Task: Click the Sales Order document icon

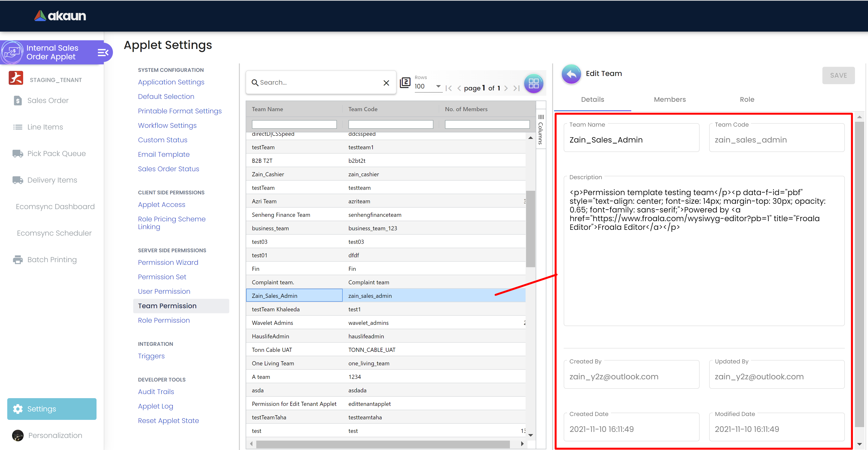Action: click(18, 100)
